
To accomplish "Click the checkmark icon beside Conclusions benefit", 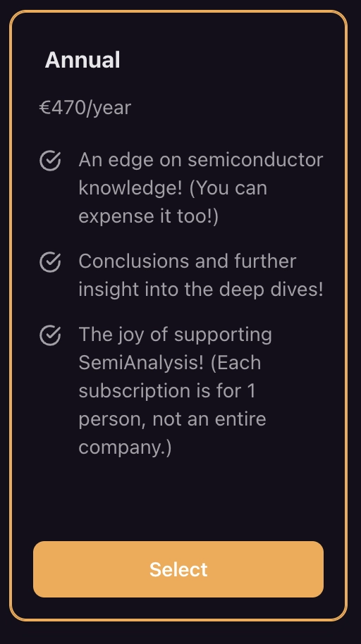I will (x=50, y=261).
